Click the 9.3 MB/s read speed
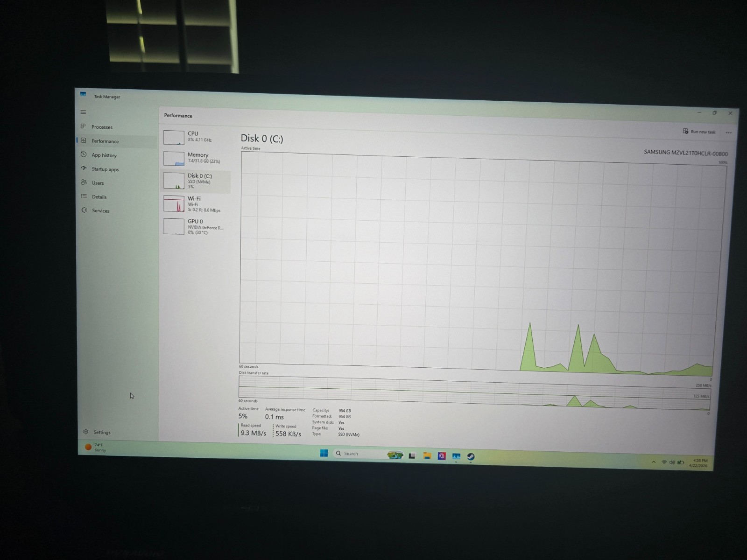747x560 pixels. 253,433
